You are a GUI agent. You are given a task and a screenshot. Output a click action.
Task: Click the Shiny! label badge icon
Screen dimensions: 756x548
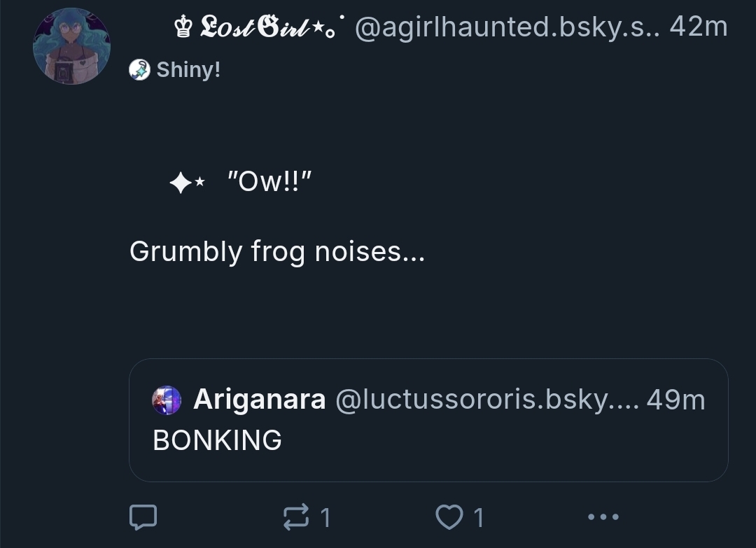point(140,69)
